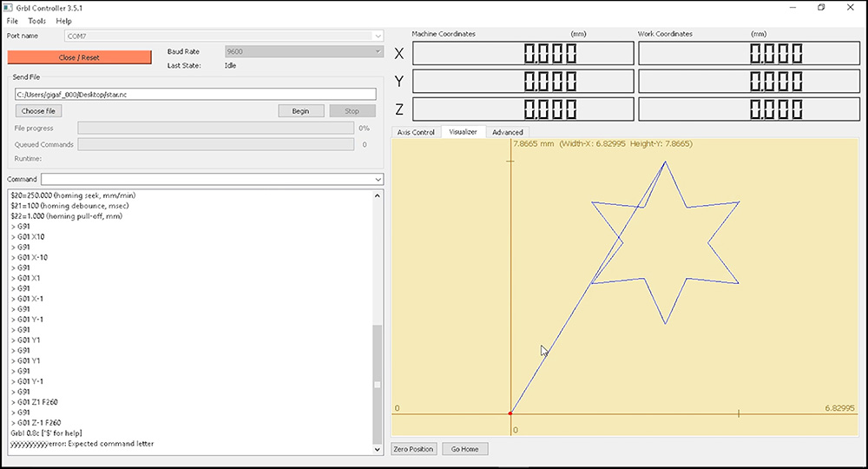
Task: Click the Zero Position button
Action: click(413, 449)
